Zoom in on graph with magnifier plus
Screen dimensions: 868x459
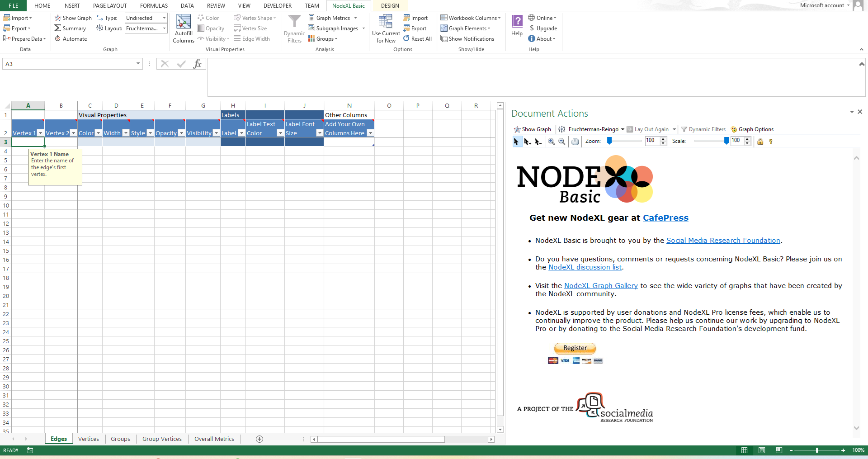[551, 142]
